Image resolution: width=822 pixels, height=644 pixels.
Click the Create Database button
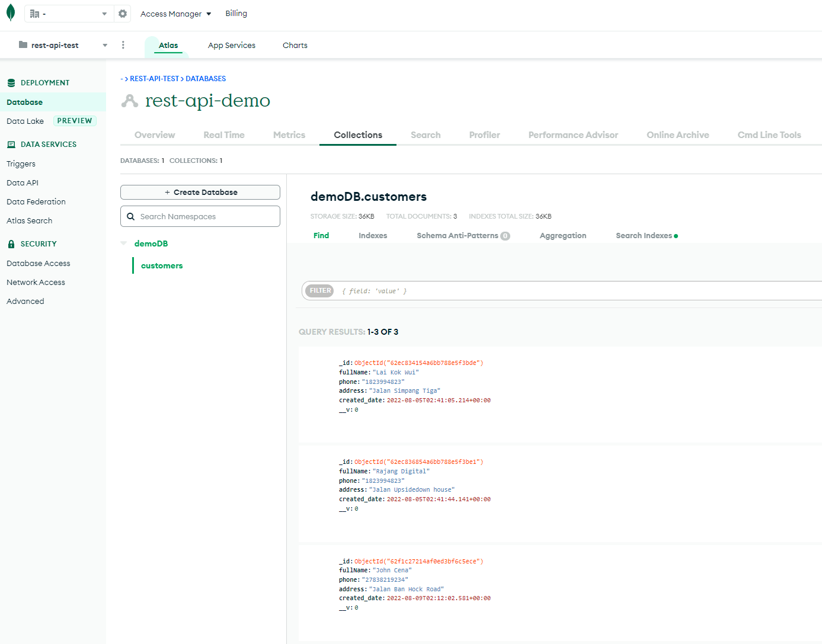[x=200, y=192]
